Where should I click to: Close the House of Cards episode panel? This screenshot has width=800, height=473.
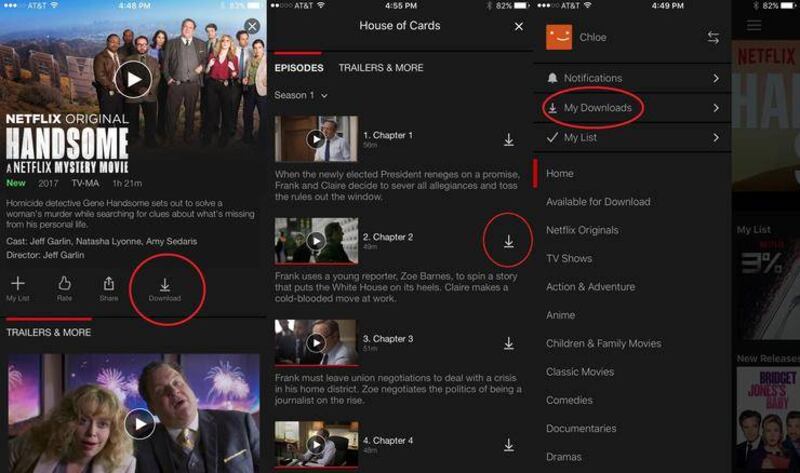518,26
